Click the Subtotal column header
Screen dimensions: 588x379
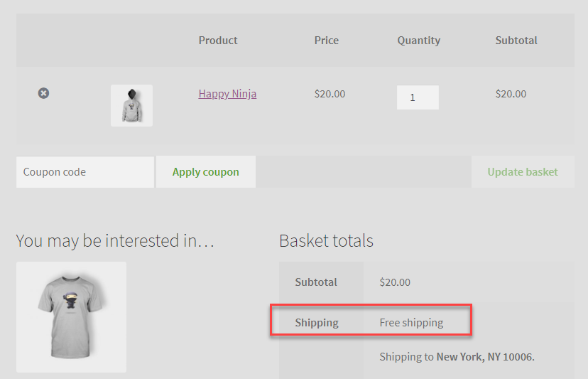coord(516,41)
